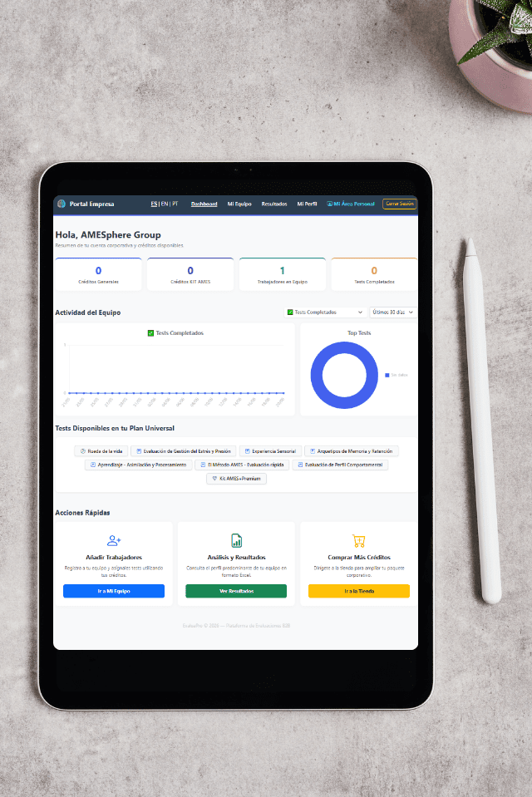Click the 'Comprar Más Créditos' card title
The height and width of the screenshot is (797, 532).
pyautogui.click(x=359, y=557)
